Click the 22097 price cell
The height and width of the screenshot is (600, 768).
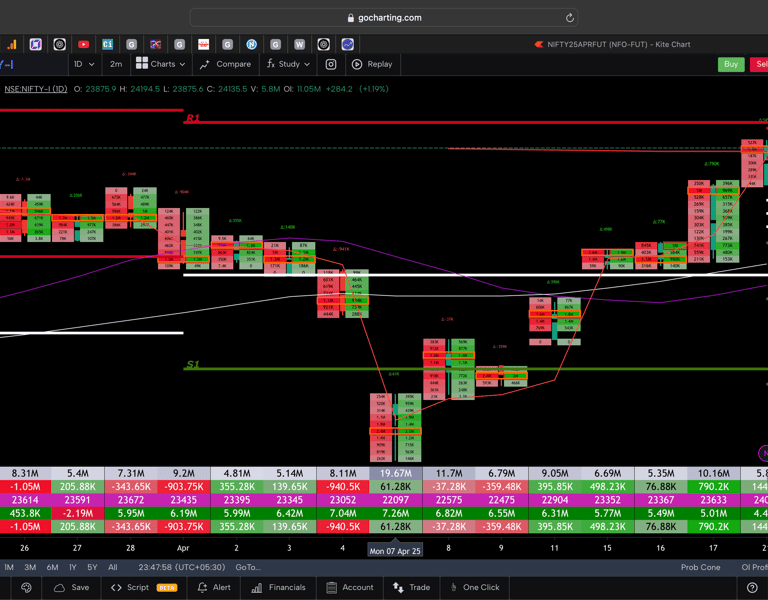pyautogui.click(x=396, y=500)
